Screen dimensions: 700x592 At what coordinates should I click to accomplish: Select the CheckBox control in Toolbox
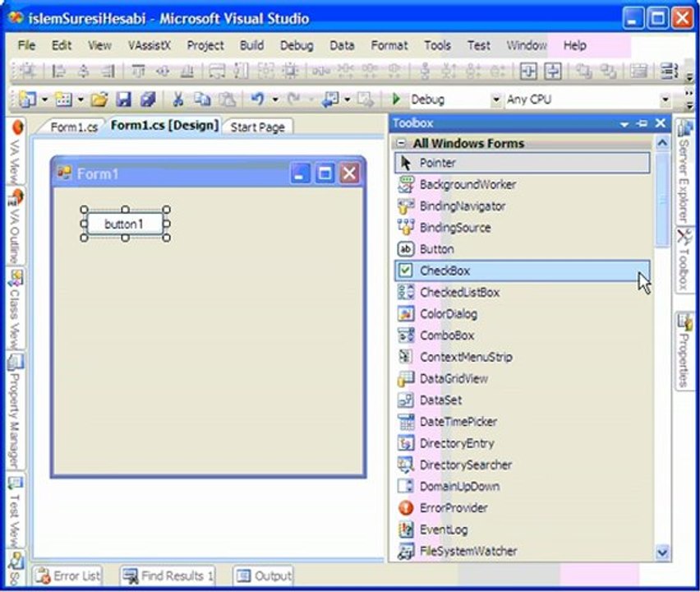(x=522, y=271)
